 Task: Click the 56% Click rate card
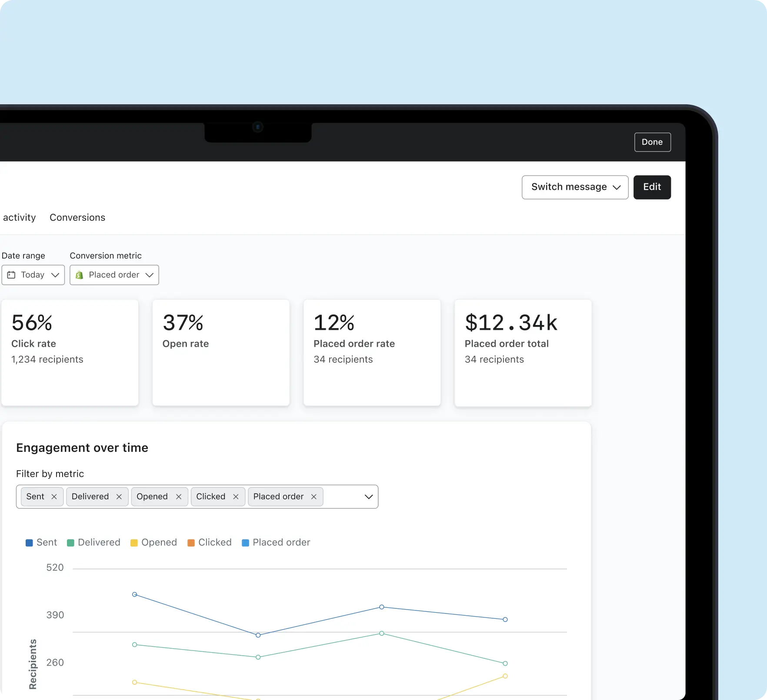tap(70, 353)
